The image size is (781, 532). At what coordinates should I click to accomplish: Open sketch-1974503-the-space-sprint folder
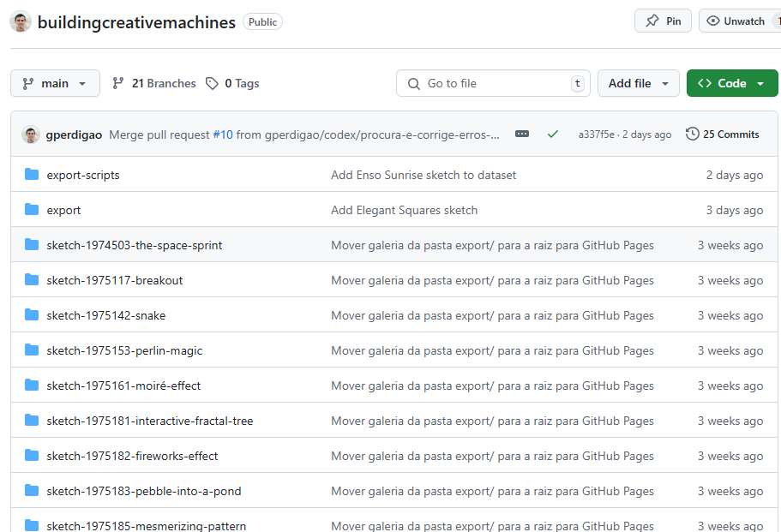point(135,245)
